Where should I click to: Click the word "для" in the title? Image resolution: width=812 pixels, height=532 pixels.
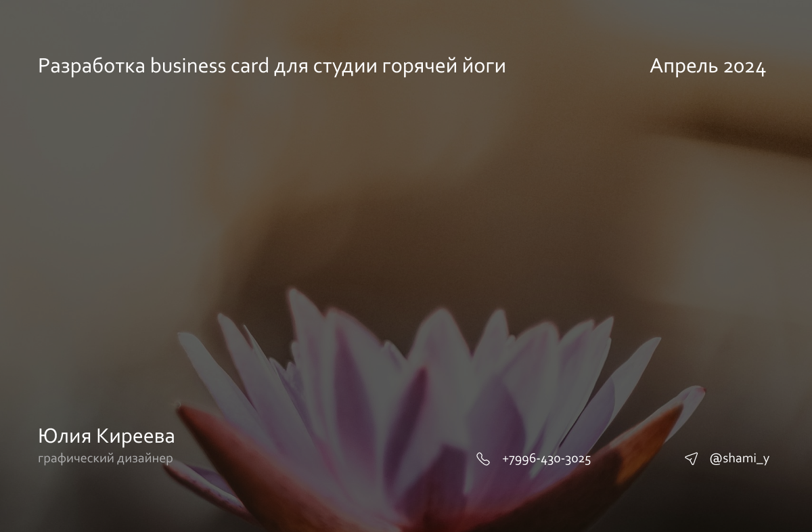coord(291,67)
